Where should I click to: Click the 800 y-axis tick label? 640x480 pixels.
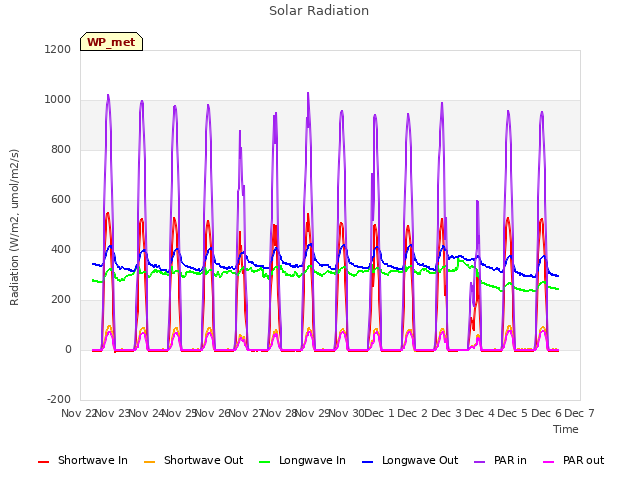click(x=61, y=149)
